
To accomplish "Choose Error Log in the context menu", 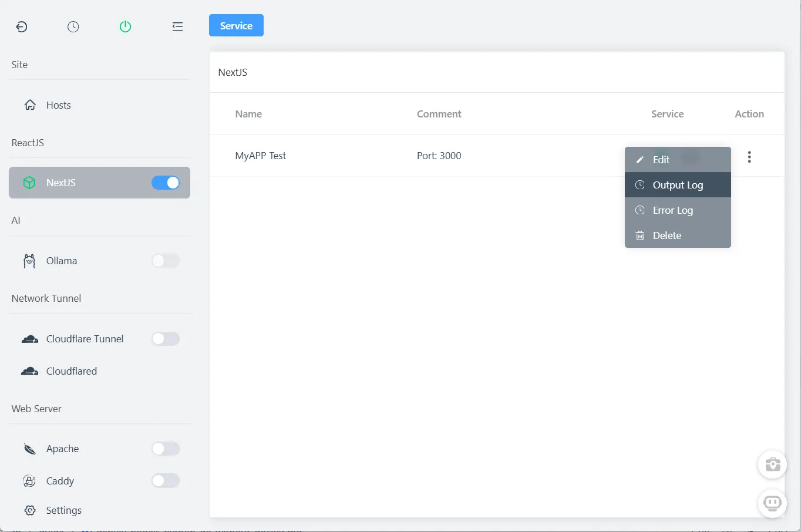I will point(673,210).
